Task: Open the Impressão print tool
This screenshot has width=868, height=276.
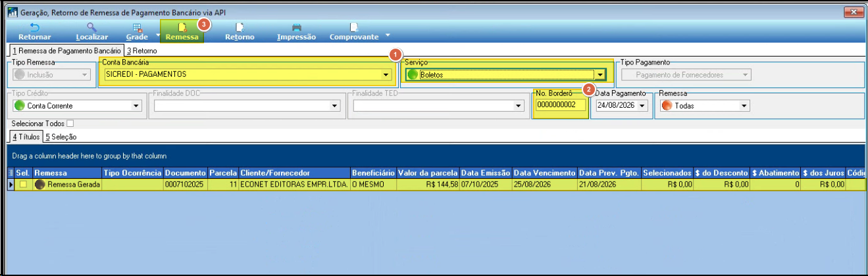Action: click(296, 32)
